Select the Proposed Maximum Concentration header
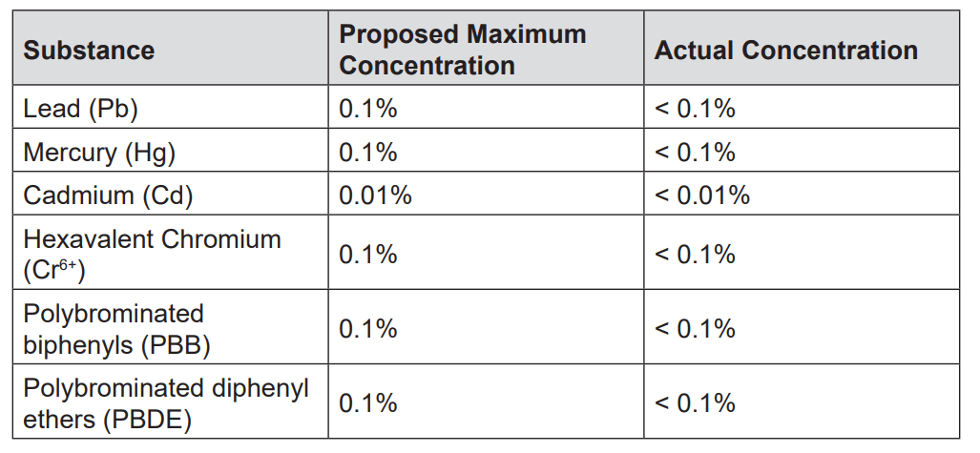980x453 pixels. (463, 50)
